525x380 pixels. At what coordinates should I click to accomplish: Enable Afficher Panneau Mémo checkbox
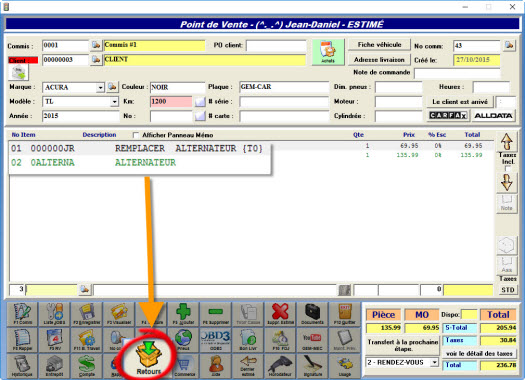(136, 135)
